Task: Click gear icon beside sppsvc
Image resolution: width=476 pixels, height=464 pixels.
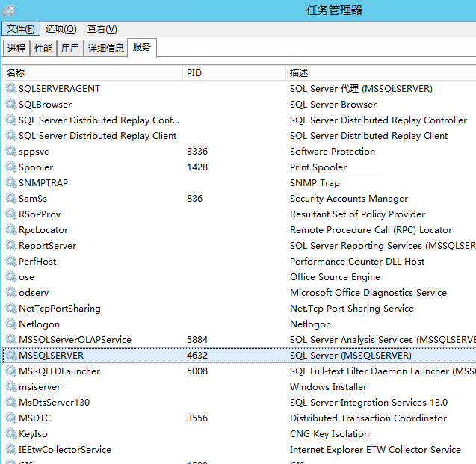Action: [x=11, y=151]
